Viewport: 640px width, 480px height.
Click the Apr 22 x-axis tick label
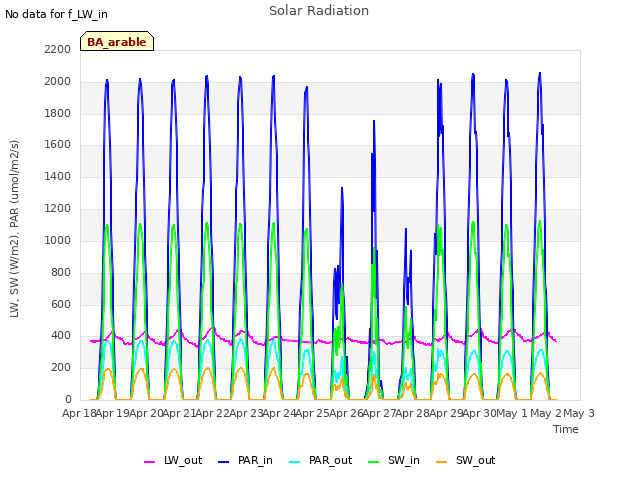click(x=213, y=413)
